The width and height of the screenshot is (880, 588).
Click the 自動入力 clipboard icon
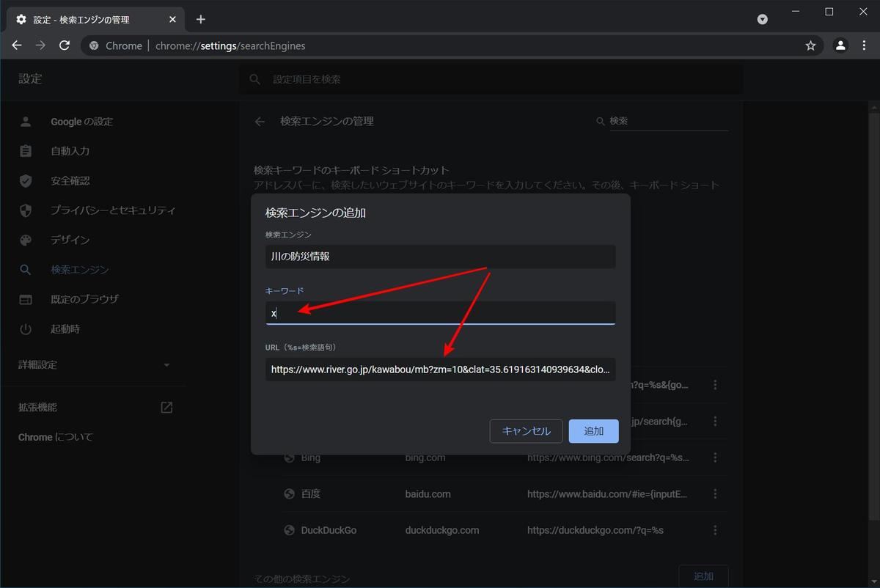[x=26, y=151]
